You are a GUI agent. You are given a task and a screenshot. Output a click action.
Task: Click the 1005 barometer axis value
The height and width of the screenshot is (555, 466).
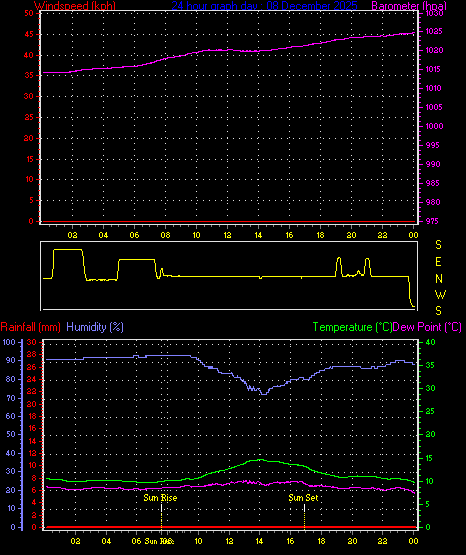[x=434, y=107]
